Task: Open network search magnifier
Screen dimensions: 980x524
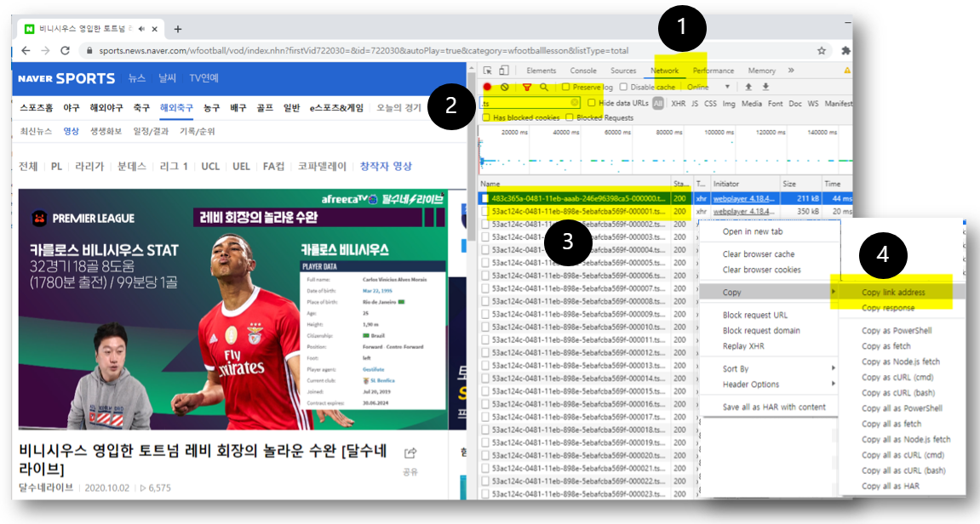Action: (544, 87)
